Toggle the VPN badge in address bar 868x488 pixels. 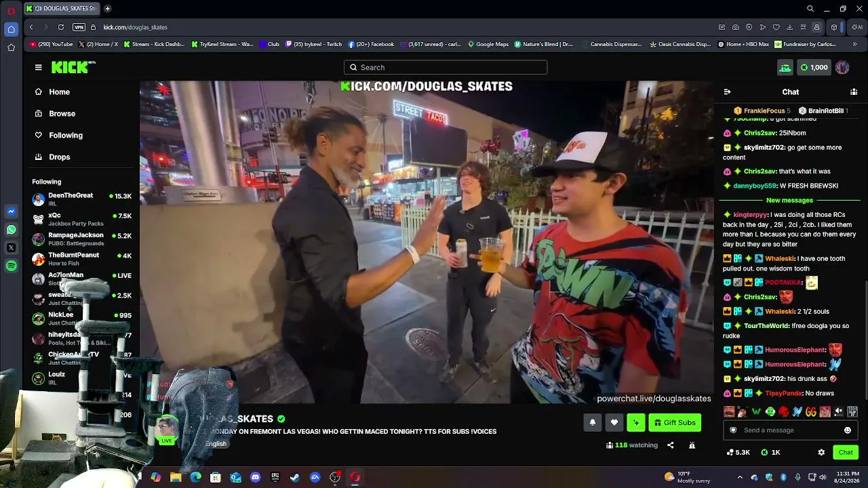(x=79, y=27)
